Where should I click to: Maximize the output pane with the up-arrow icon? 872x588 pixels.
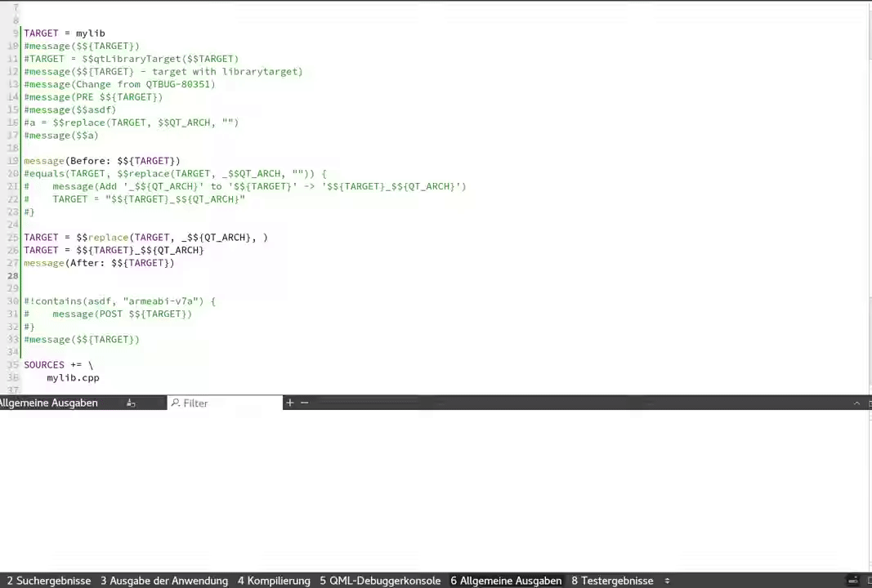(x=856, y=403)
